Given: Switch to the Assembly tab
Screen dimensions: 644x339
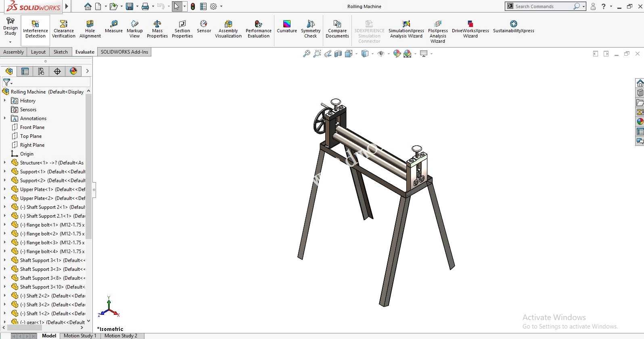Looking at the screenshot, I should (x=14, y=52).
